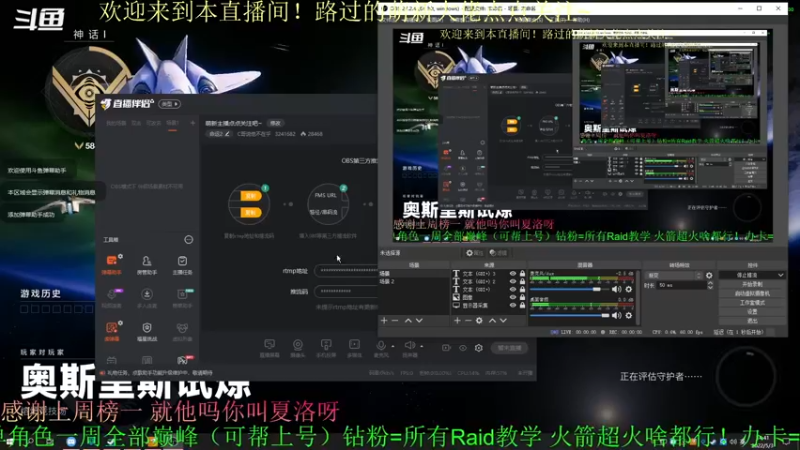Select 场景 in OBS scenes list
The height and width of the screenshot is (450, 800).
[414, 273]
